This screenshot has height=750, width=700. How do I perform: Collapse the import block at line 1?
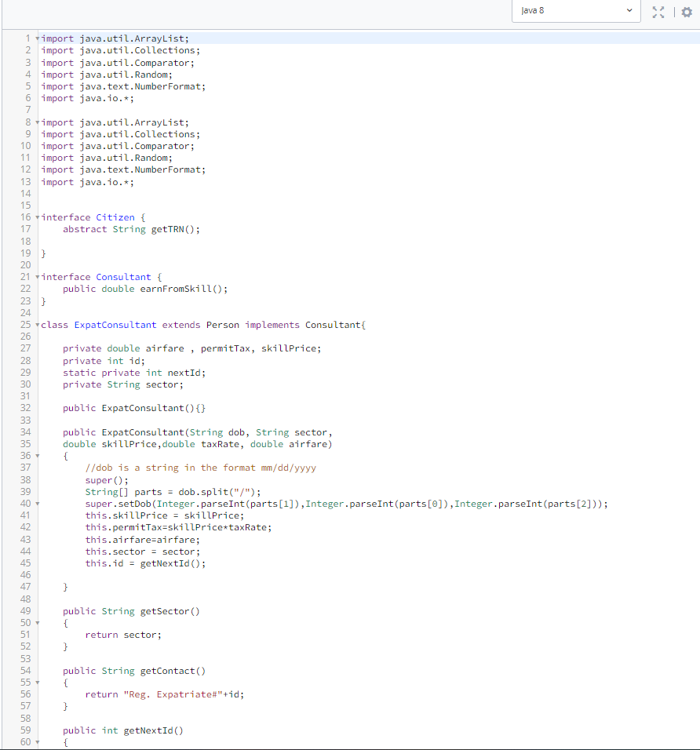click(x=35, y=38)
